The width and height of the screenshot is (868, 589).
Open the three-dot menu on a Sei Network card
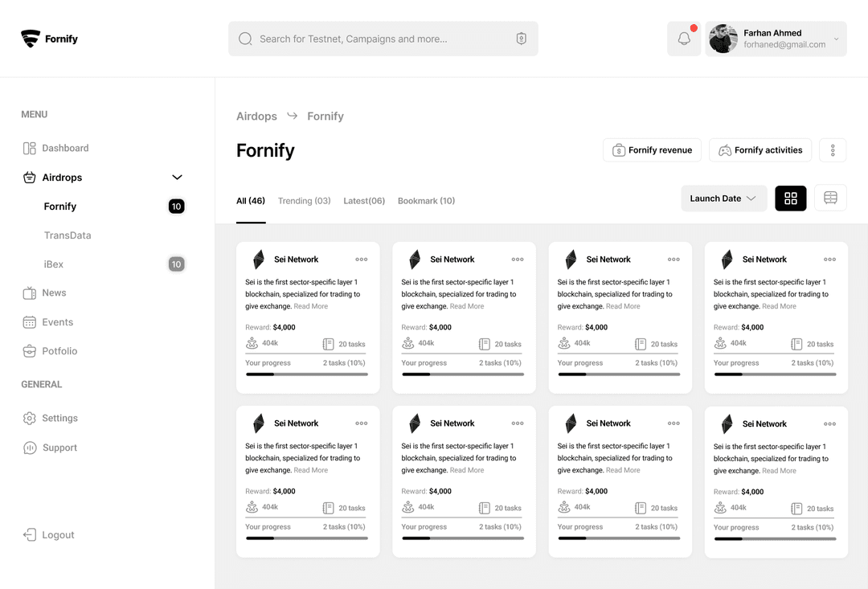[362, 259]
